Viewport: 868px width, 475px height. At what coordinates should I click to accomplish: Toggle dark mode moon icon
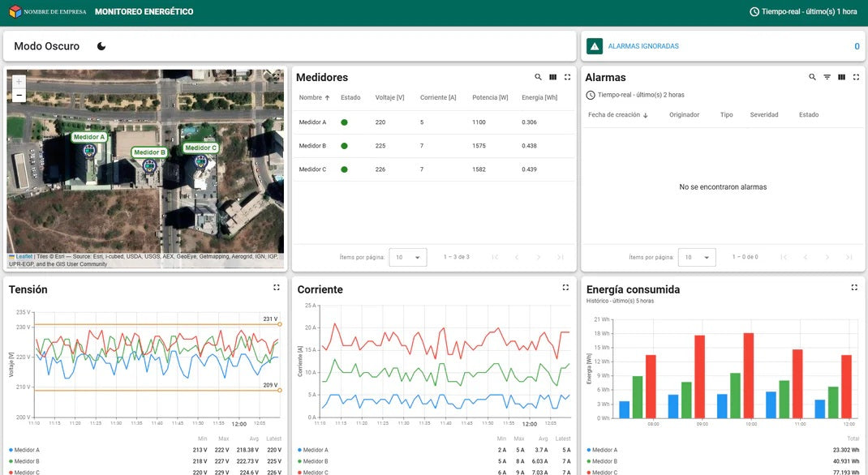(x=101, y=46)
